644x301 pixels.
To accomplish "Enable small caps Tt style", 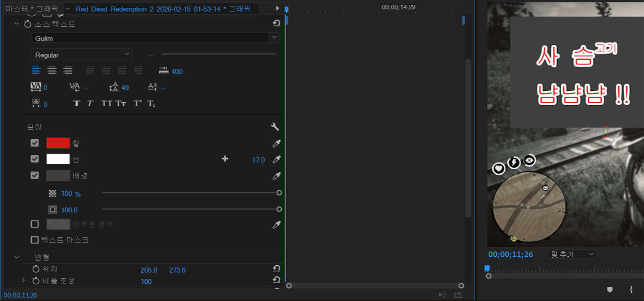I will (121, 104).
